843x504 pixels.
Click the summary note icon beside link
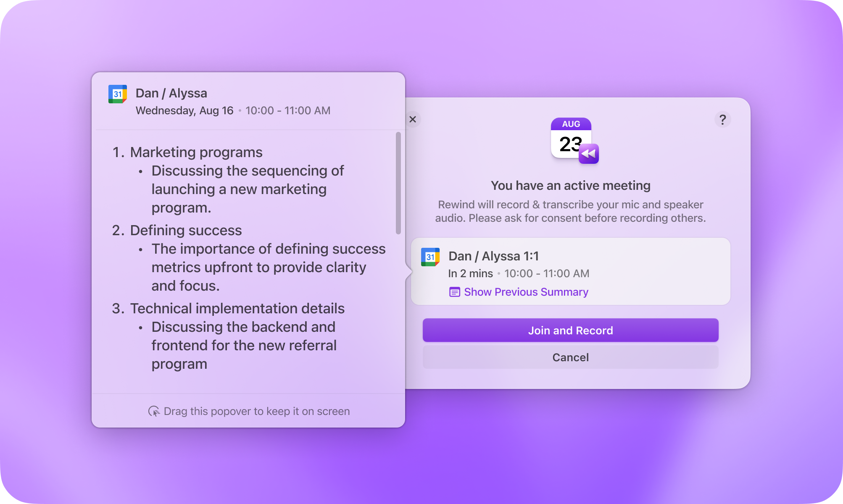pyautogui.click(x=455, y=292)
